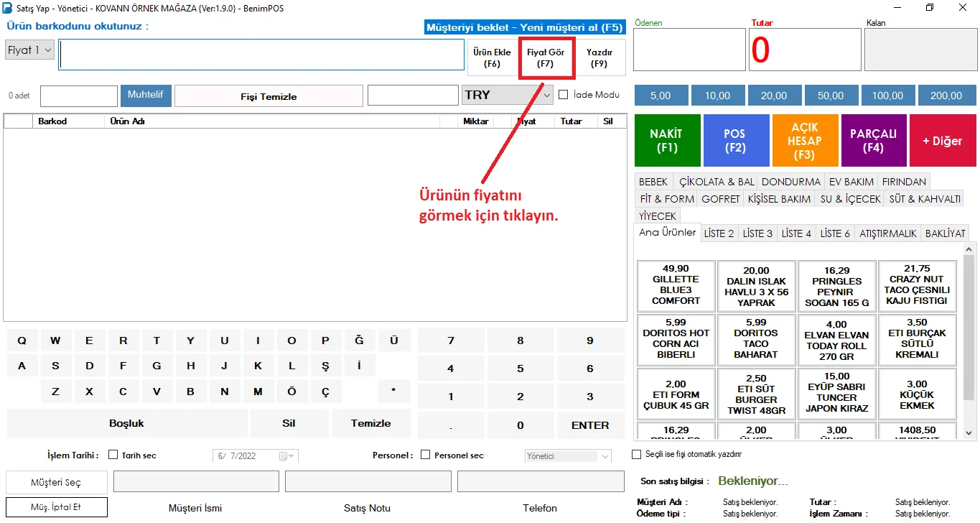Add Küçük Ekmek product to sale
This screenshot has width=980, height=523.
917,394
